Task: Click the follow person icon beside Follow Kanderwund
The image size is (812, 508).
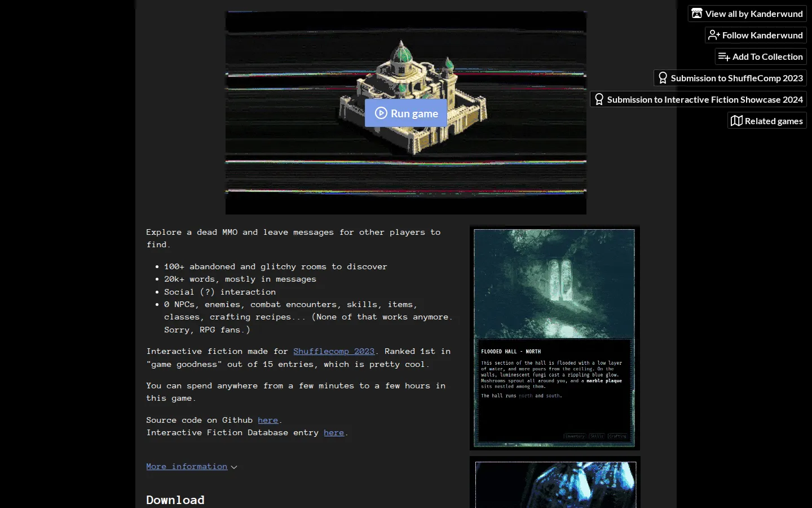Action: tap(714, 35)
